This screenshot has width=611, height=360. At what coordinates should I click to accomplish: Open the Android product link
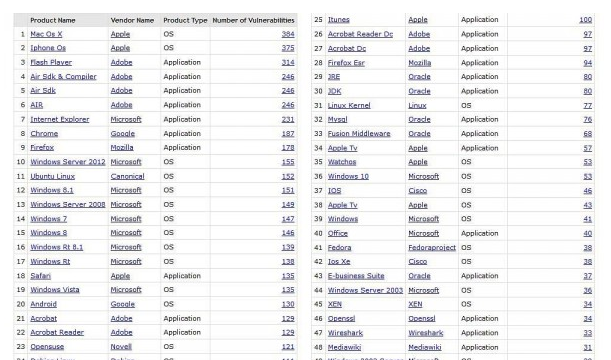pos(44,304)
